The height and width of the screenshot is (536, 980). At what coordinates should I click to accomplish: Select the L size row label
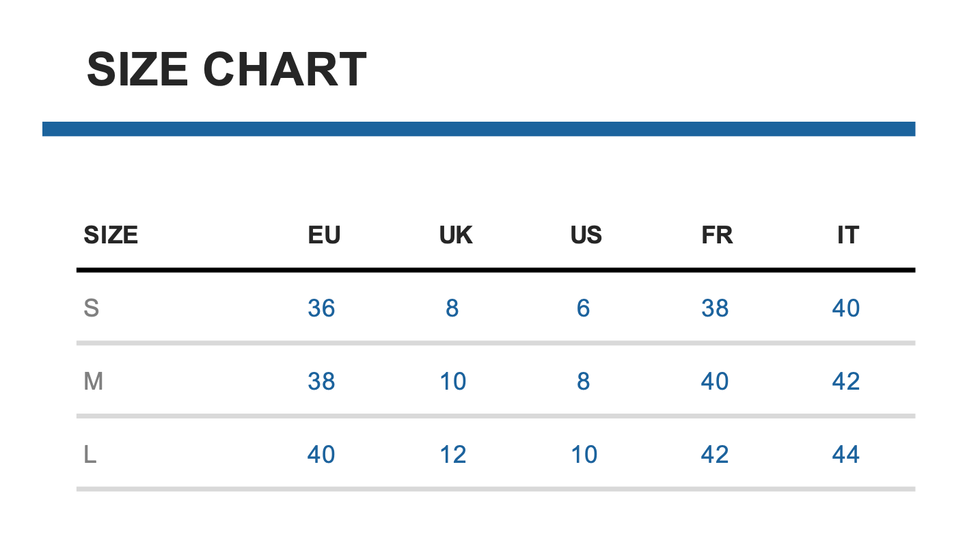pos(90,455)
